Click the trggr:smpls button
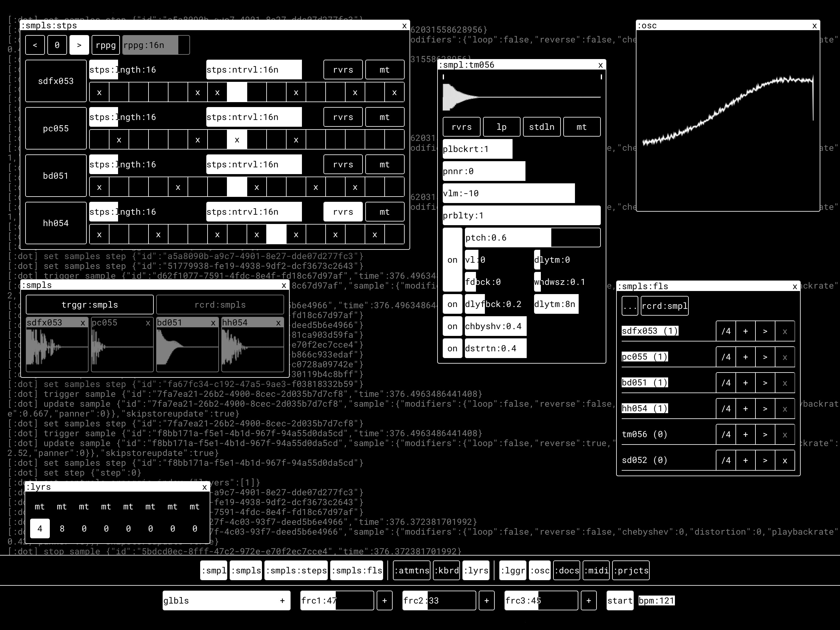 (x=89, y=305)
